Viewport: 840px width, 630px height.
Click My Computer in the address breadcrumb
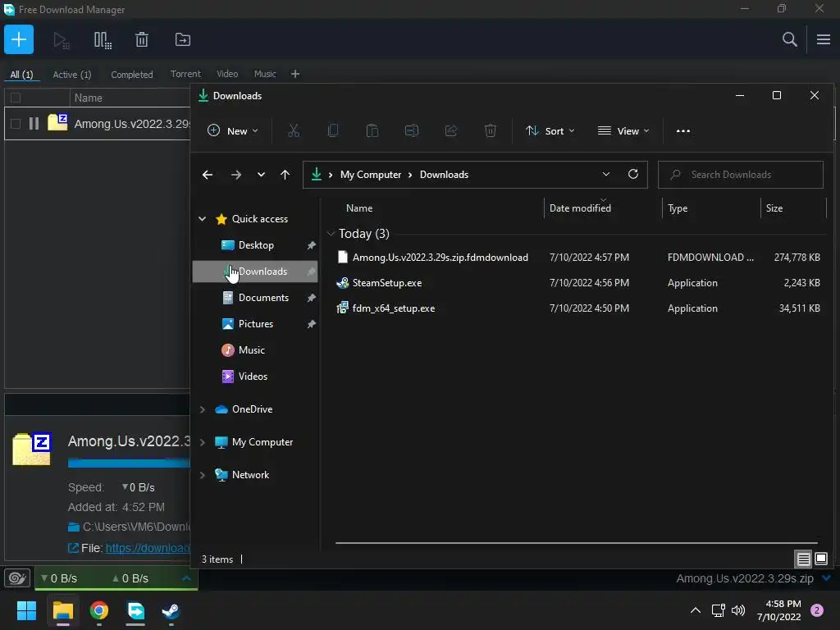tap(371, 175)
